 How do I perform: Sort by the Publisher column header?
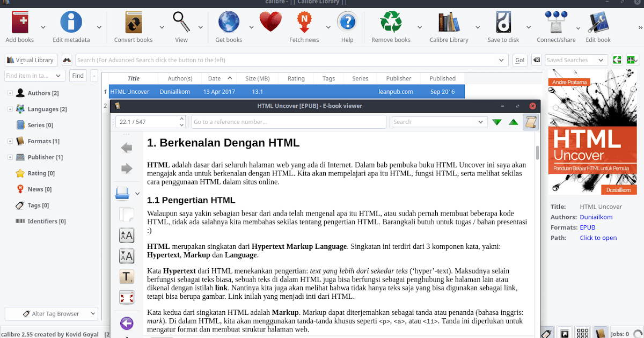pos(399,78)
